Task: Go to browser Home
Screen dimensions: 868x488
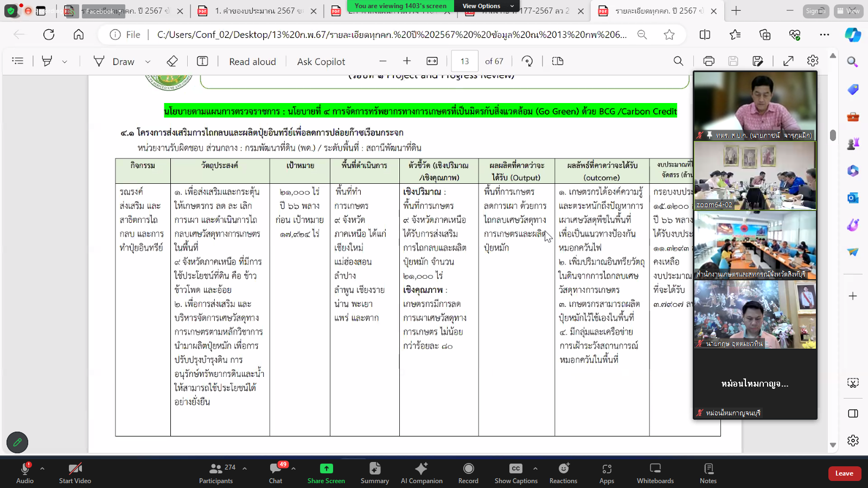Action: 79,35
